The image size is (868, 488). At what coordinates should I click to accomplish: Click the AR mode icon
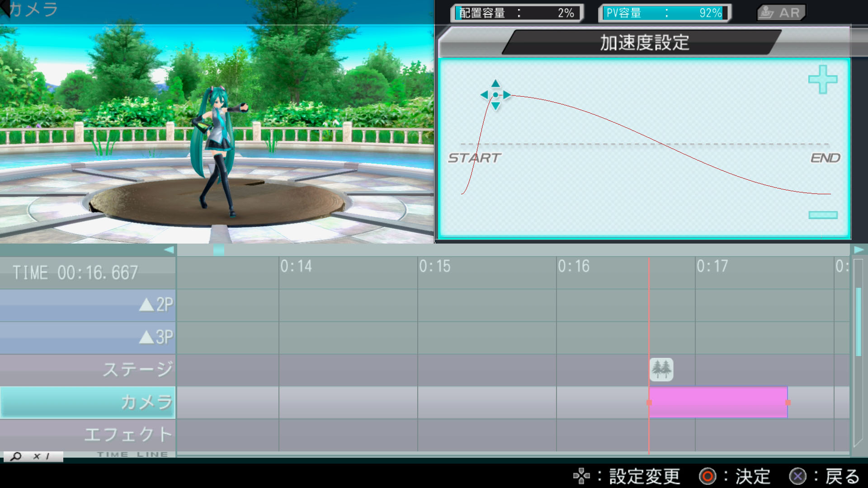coord(781,13)
